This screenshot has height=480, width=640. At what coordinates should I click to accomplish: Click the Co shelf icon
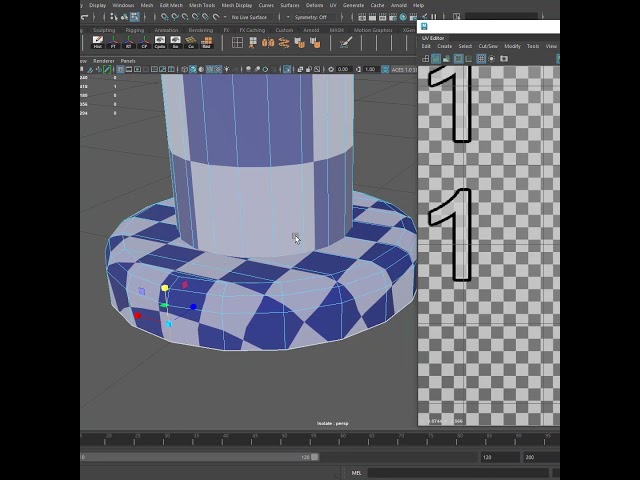[191, 42]
